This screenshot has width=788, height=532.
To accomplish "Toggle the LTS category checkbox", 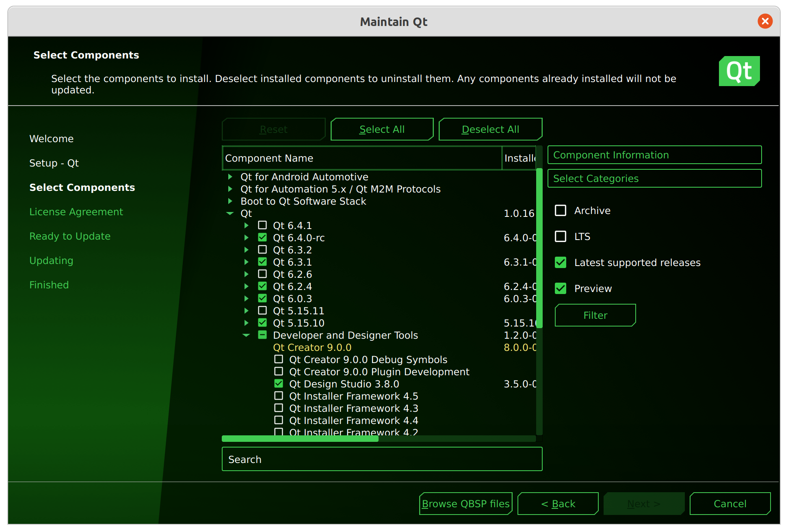I will 561,236.
